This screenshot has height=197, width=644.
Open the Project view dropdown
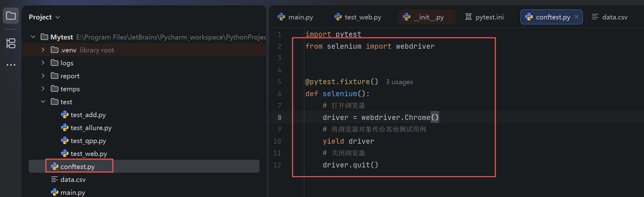click(x=44, y=17)
